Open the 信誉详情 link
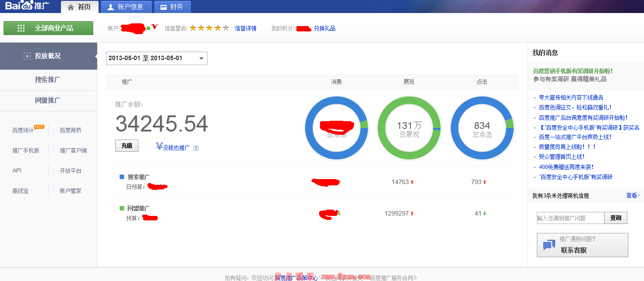Viewport: 644px width, 281px height. [x=246, y=28]
